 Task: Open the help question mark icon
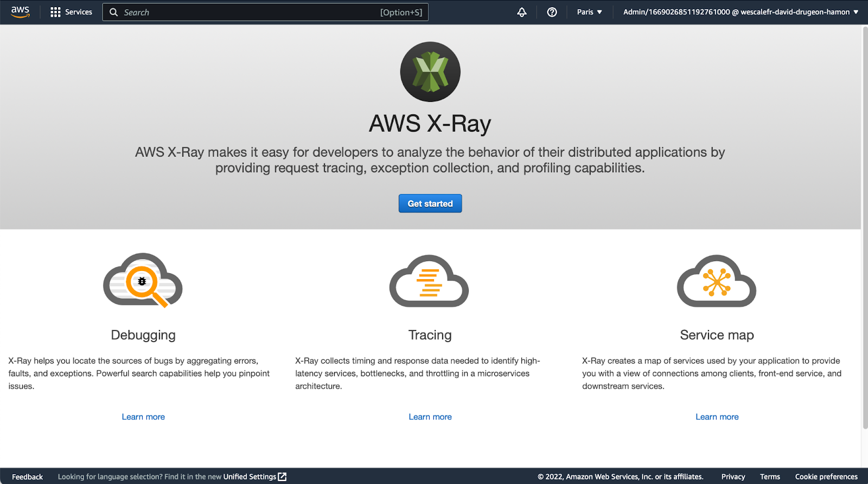pyautogui.click(x=552, y=12)
